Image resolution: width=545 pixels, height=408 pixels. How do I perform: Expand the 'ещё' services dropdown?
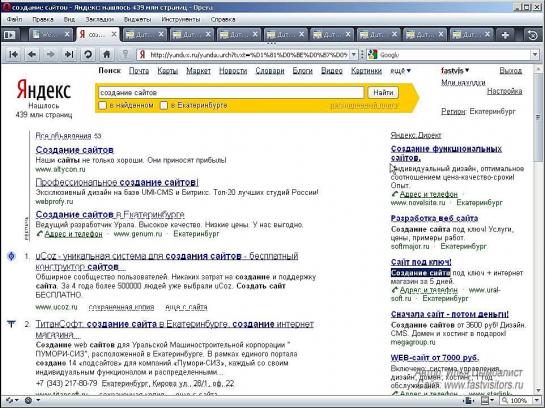400,71
